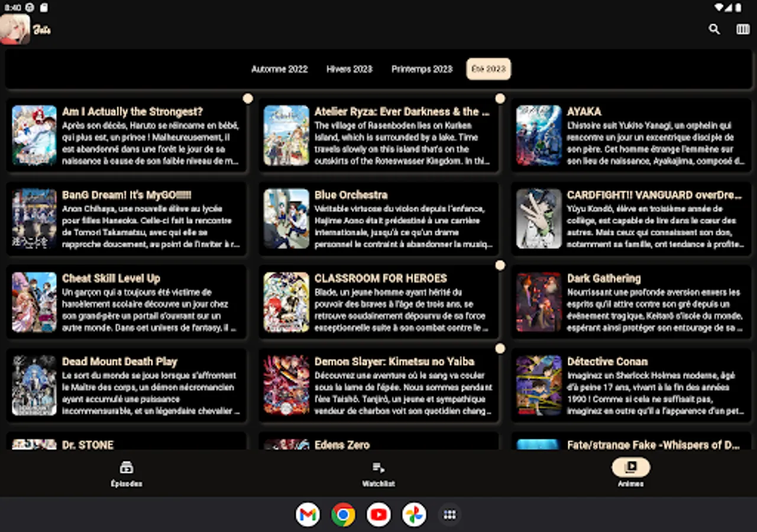This screenshot has height=532, width=757.
Task: Read the Cheat Skill Level Up synopsis
Action: click(x=150, y=310)
